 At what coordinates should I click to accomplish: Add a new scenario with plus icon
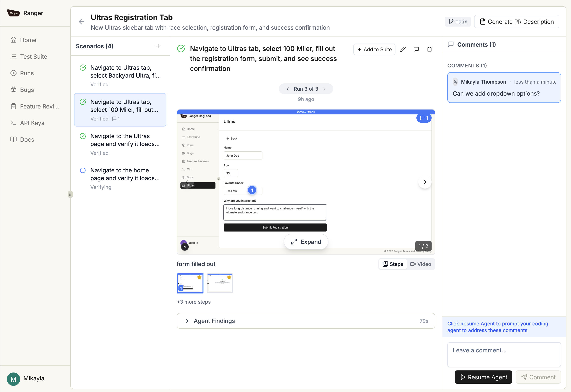[158, 46]
